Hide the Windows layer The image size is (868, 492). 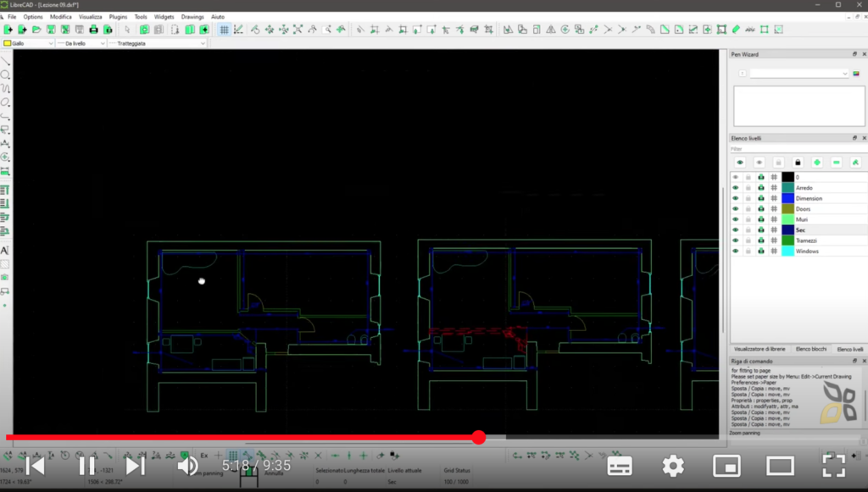[736, 251]
